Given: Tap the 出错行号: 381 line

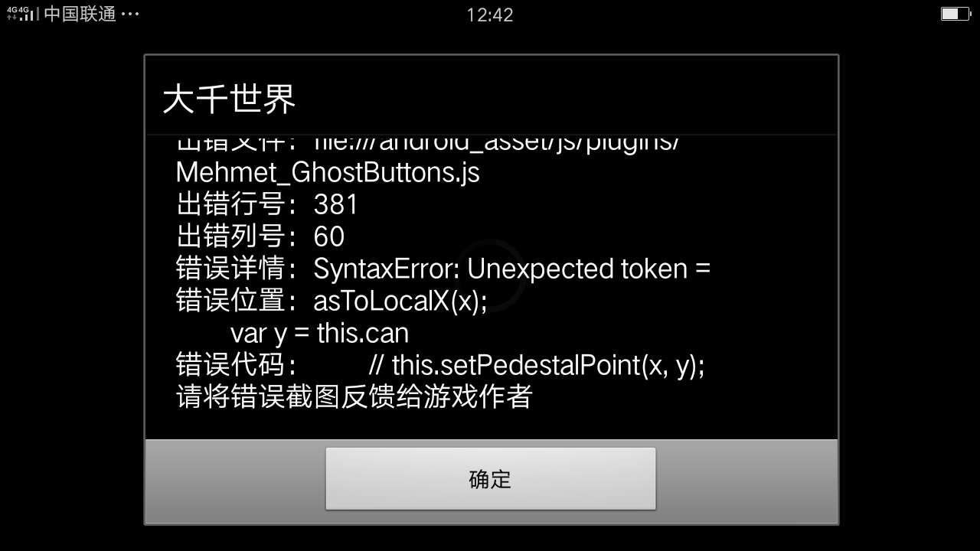Looking at the screenshot, I should pyautogui.click(x=266, y=204).
